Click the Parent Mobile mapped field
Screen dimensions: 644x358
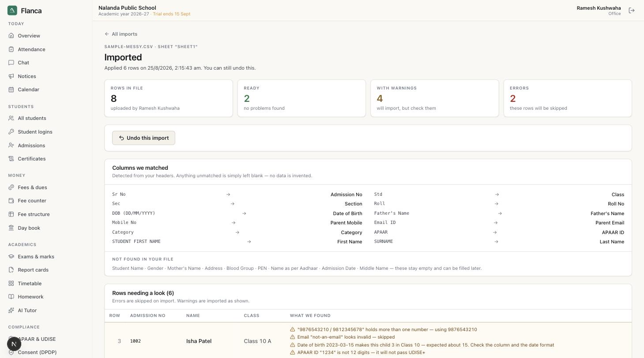(x=346, y=223)
